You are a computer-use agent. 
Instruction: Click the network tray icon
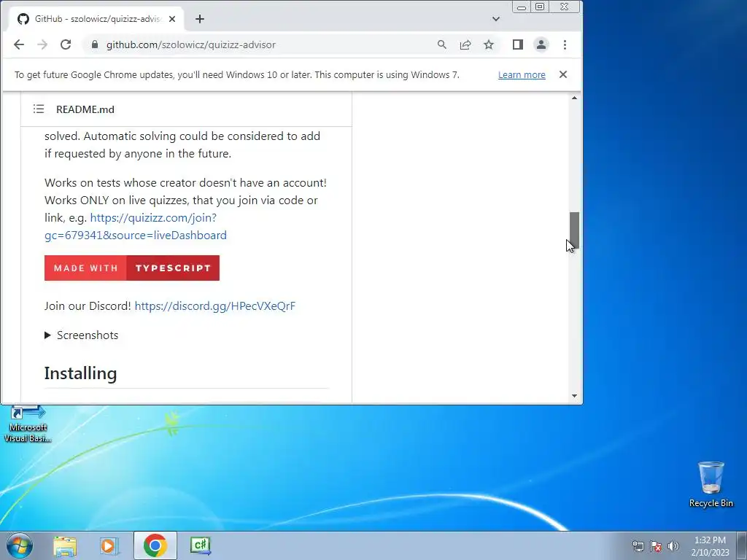pos(638,546)
